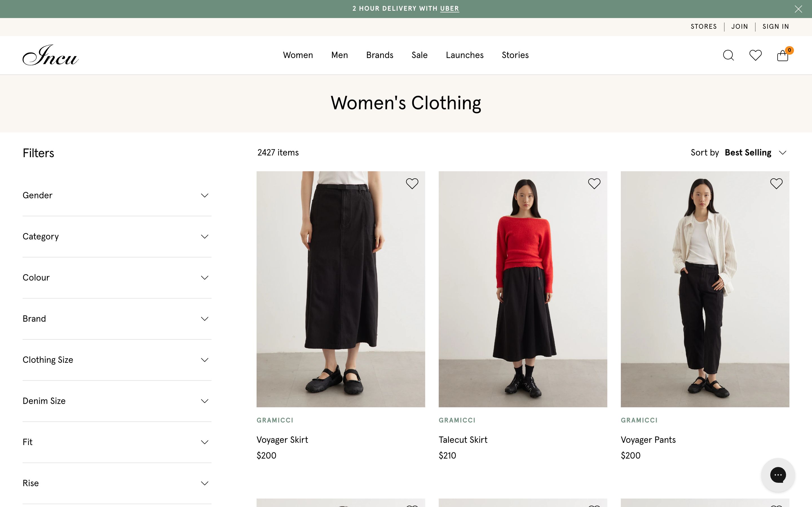
Task: Expand the Colour filter options
Action: point(116,277)
